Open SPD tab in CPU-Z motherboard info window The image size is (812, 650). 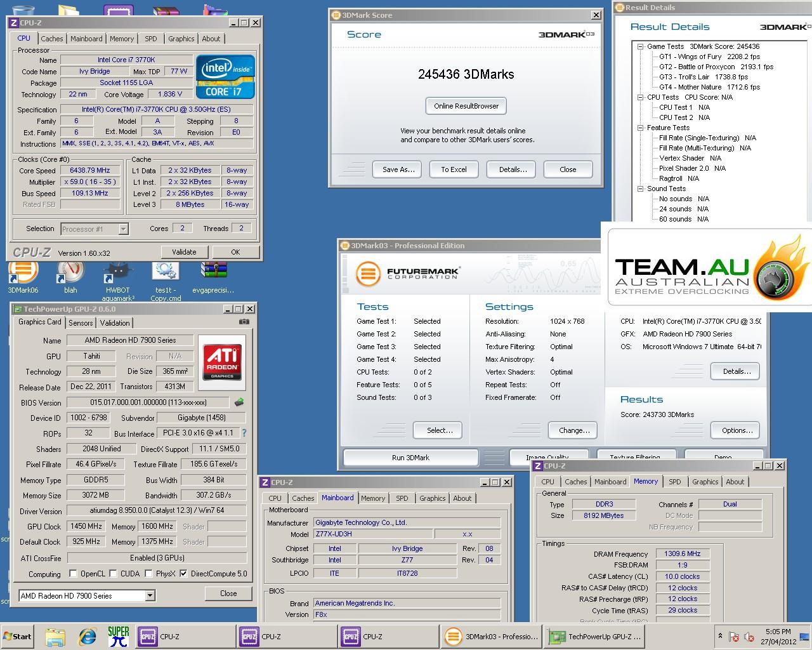(402, 498)
